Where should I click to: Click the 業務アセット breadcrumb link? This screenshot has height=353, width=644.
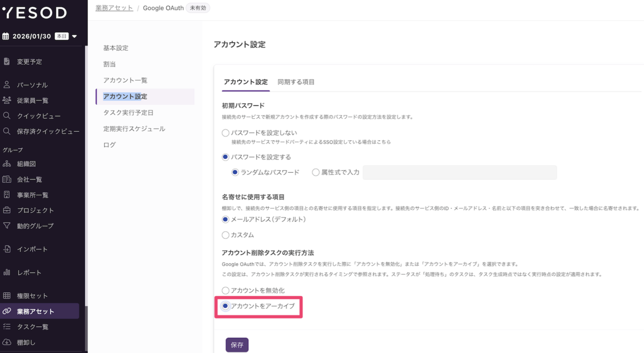pyautogui.click(x=114, y=8)
